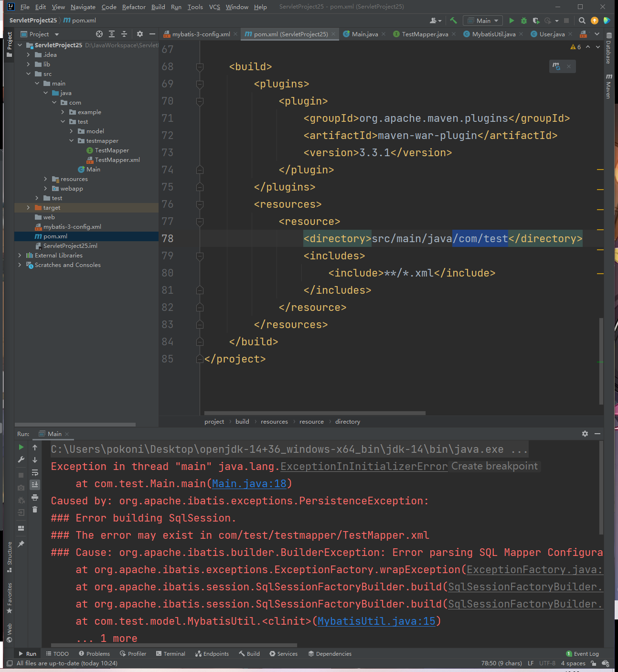Toggle the Project sidebar stripe button

(9, 44)
